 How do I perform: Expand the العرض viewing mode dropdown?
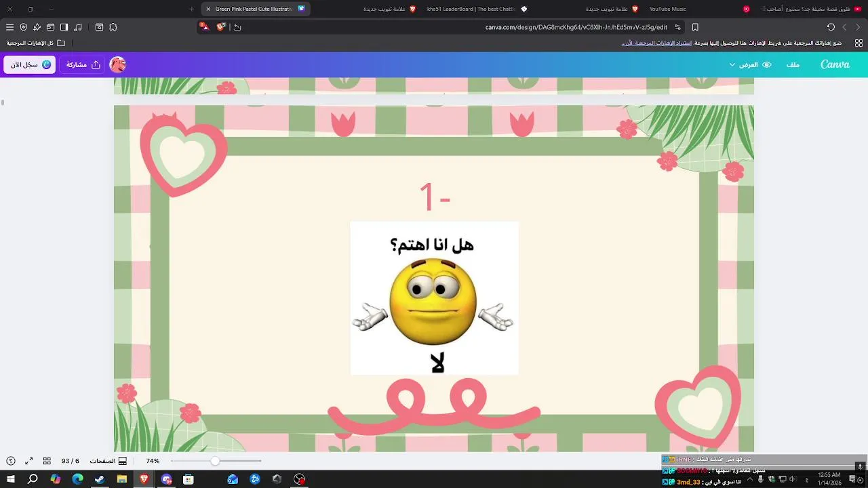[x=751, y=64]
